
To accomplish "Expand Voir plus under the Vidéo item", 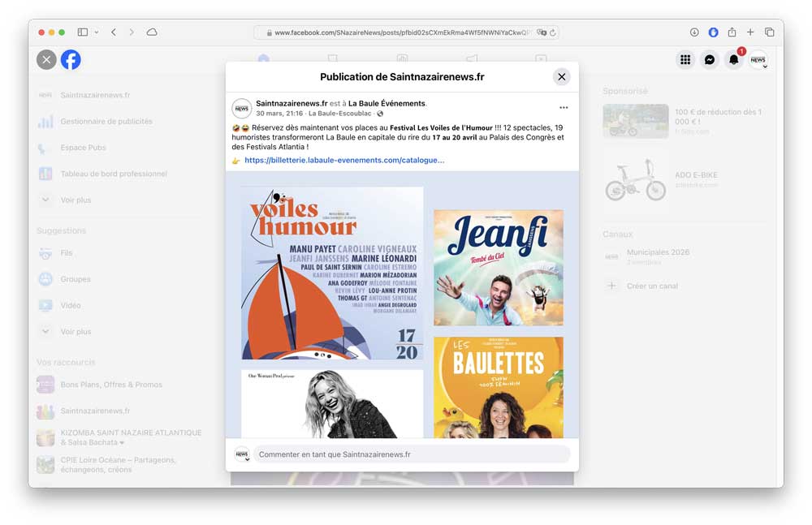I will pyautogui.click(x=76, y=332).
